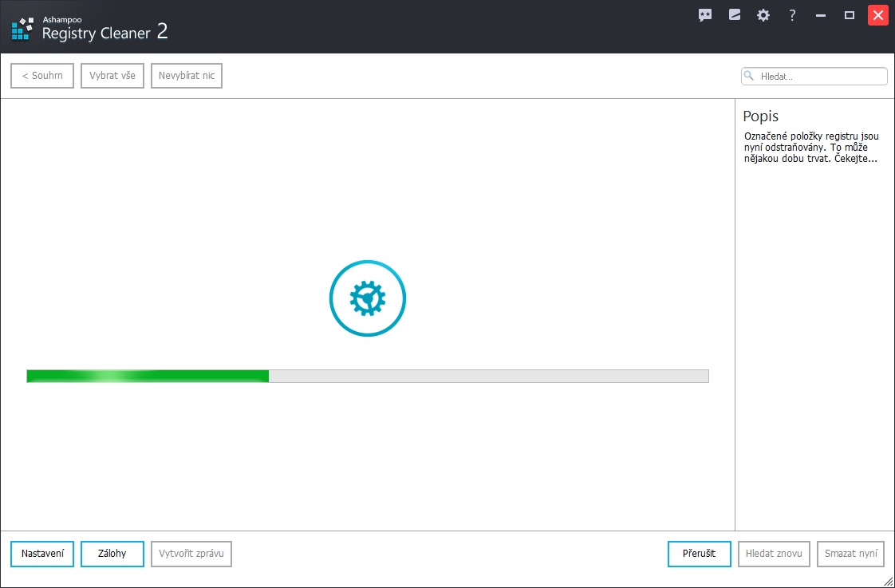Minimize the Registry Cleaner window

tap(822, 15)
